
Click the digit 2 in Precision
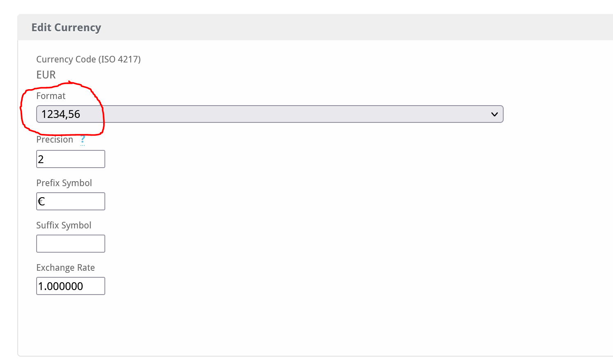(x=41, y=159)
